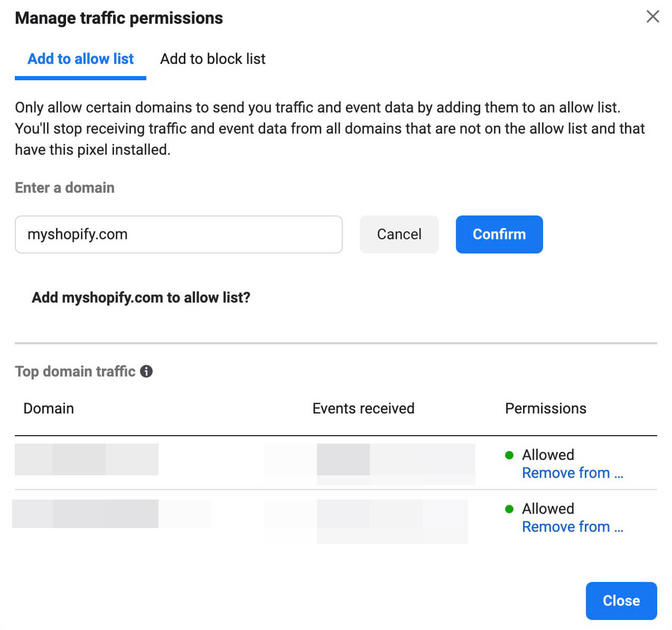This screenshot has width=672, height=630.
Task: Click the Events received column header
Action: click(363, 408)
